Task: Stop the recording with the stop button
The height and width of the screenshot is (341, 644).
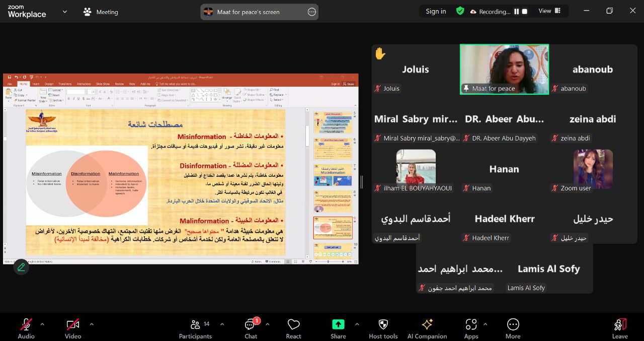Action: click(x=525, y=12)
